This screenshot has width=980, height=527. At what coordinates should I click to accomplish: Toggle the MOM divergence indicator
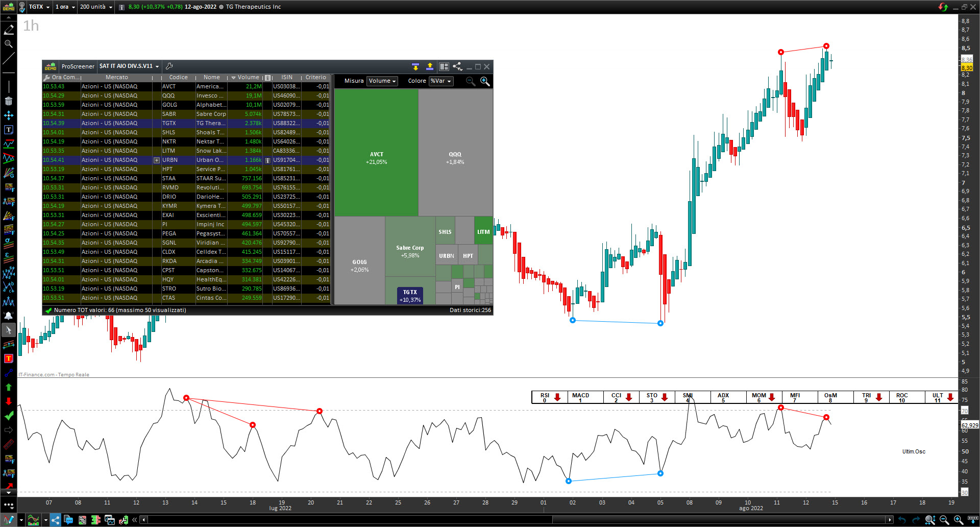(764, 397)
